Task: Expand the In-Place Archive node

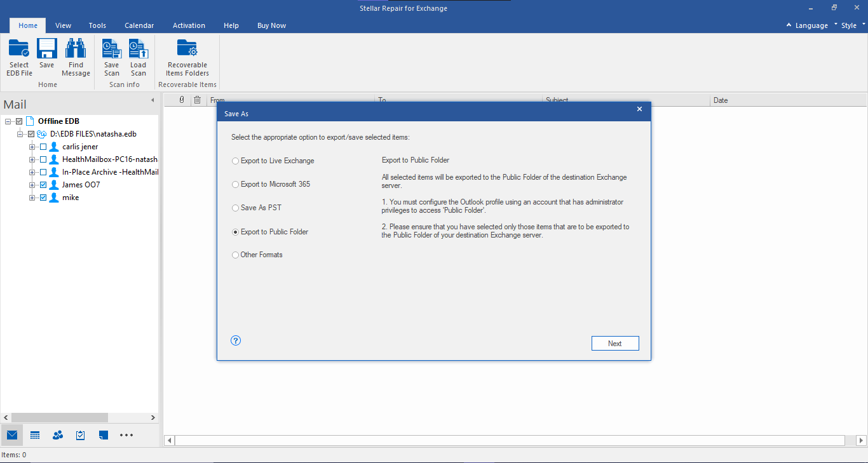Action: [x=32, y=172]
